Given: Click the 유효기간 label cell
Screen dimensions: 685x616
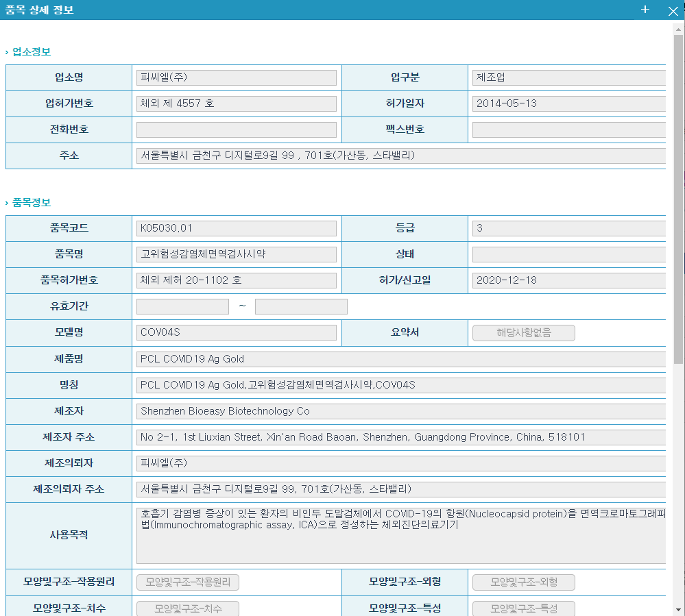Looking at the screenshot, I should coord(69,306).
